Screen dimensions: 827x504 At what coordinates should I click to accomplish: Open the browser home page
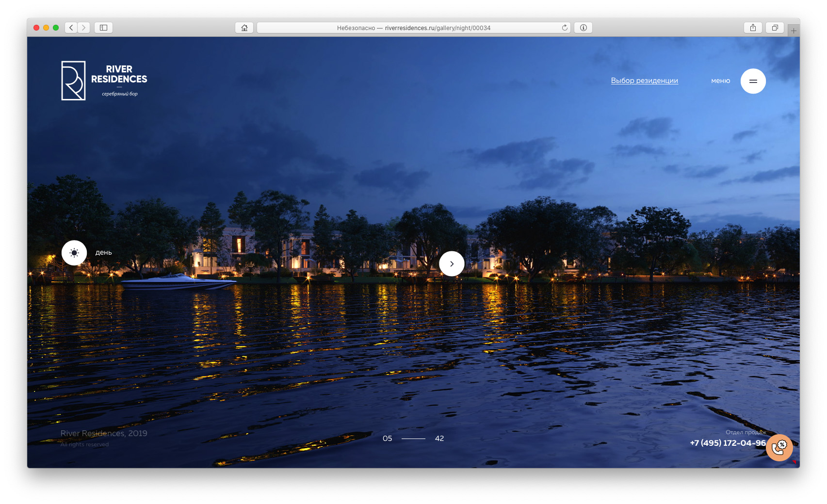click(x=244, y=28)
